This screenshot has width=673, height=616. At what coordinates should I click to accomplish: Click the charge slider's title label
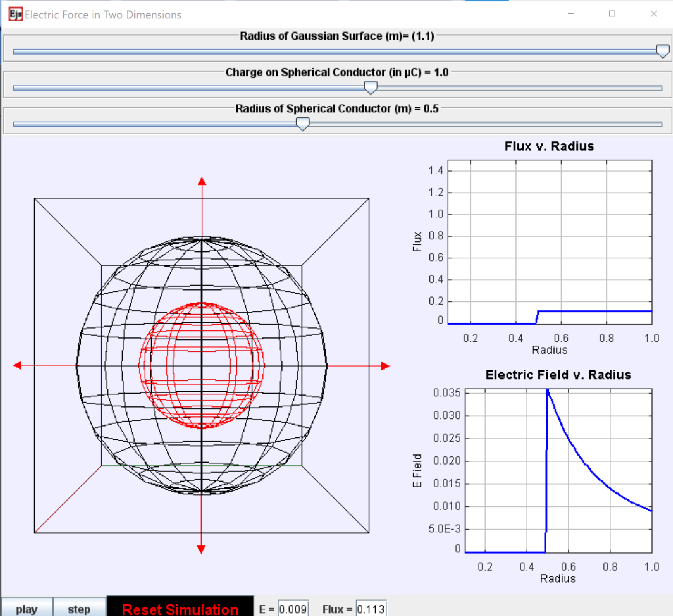coord(336,72)
